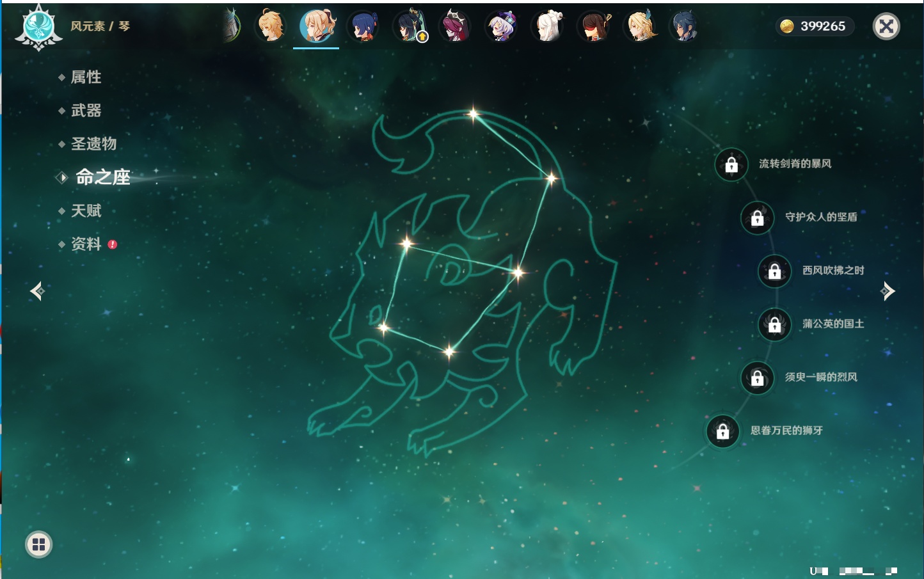View the 守护众人的坚盾 constellation label

tap(821, 217)
